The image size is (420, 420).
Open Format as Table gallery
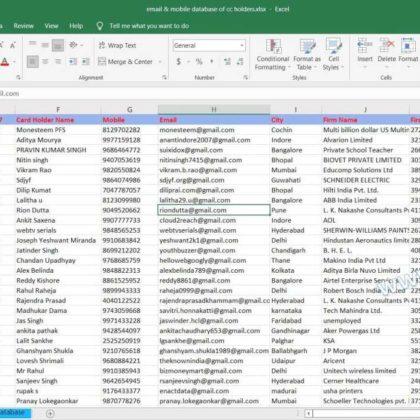coord(307,54)
